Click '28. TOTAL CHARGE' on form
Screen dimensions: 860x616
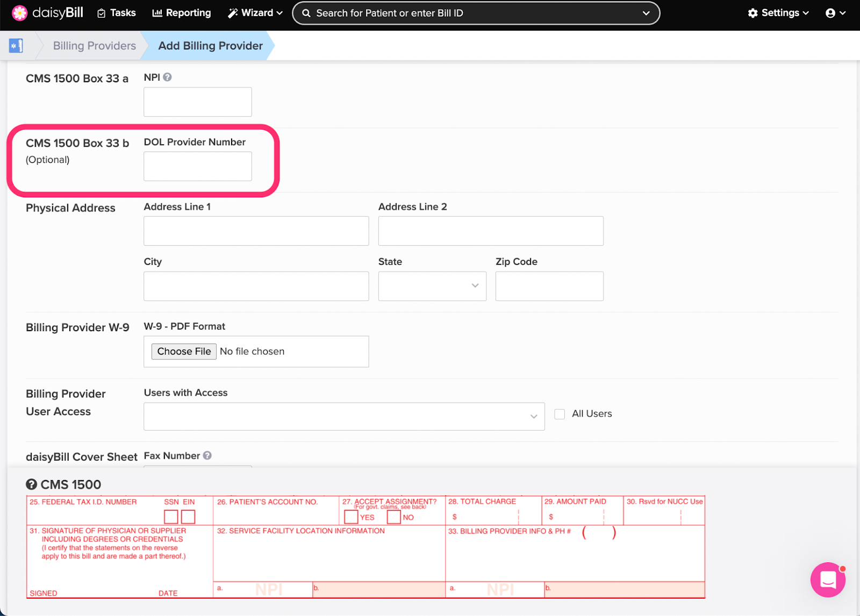(x=482, y=502)
